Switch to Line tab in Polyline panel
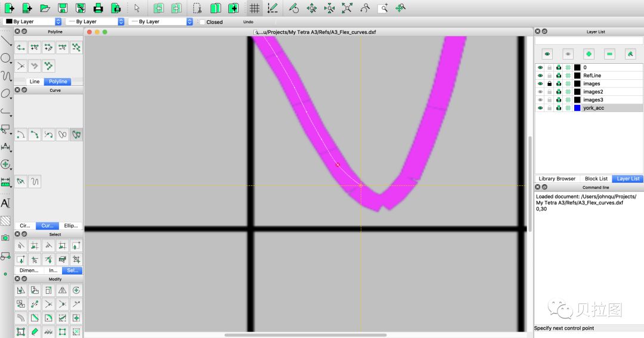The image size is (644, 338). click(x=35, y=81)
